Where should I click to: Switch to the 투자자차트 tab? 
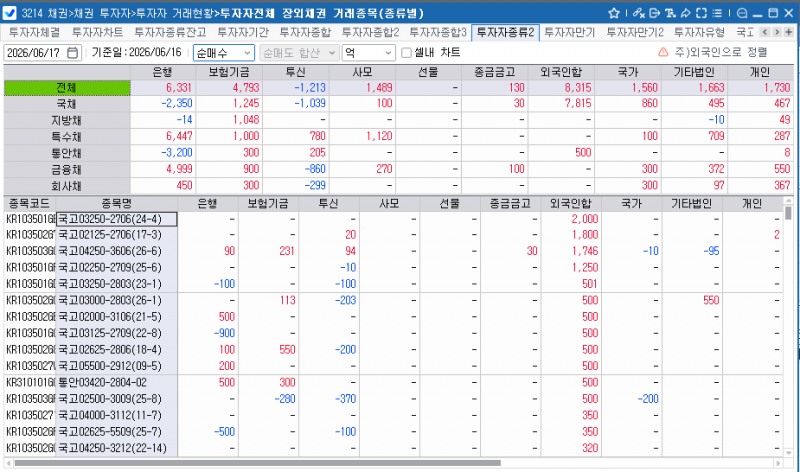[97, 33]
